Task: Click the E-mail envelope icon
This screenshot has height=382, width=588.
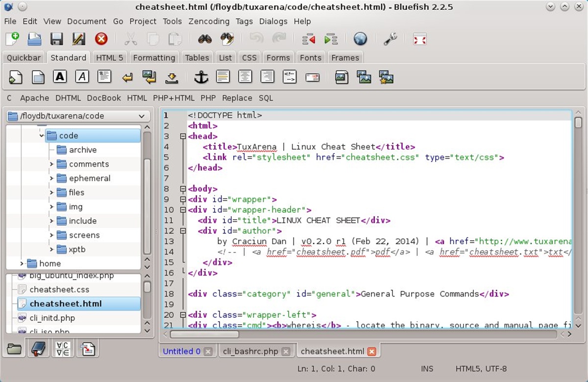Action: tap(312, 77)
